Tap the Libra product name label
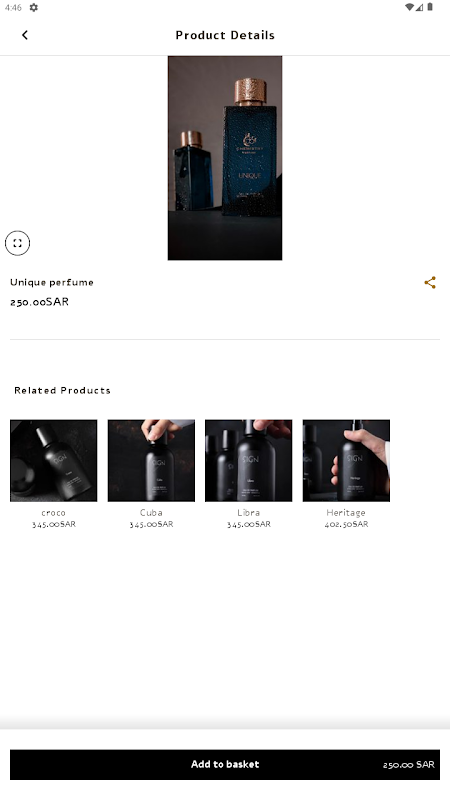The image size is (450, 800). tap(248, 513)
